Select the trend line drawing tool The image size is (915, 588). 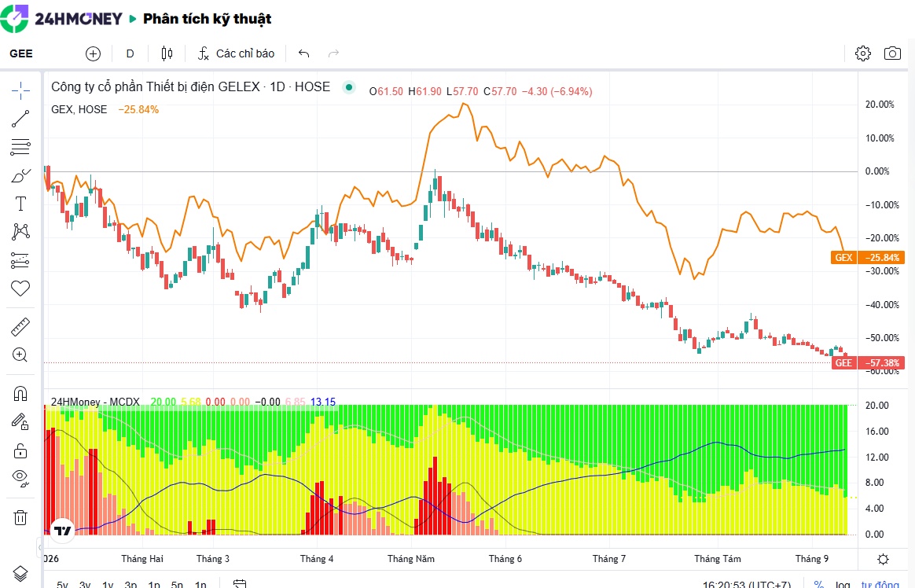(x=20, y=119)
